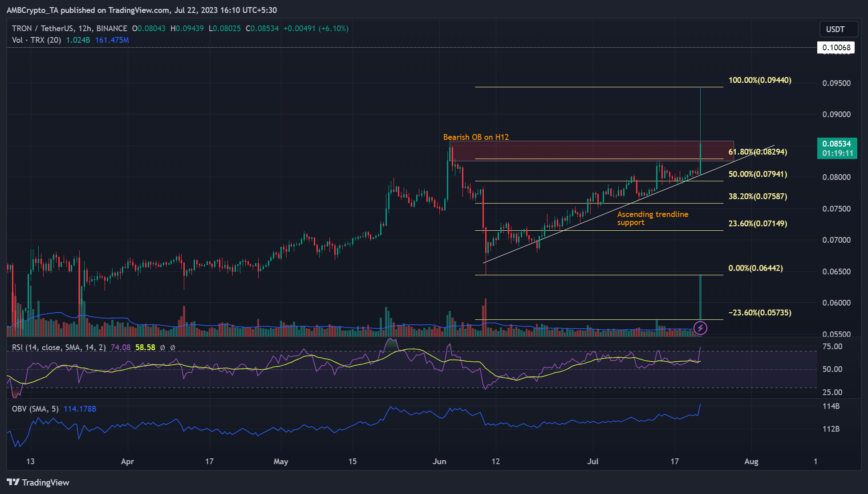Viewport: 868px width, 494px height.
Task: Select the 100.00%(0.09440) Fibonacci label
Action: [x=759, y=81]
